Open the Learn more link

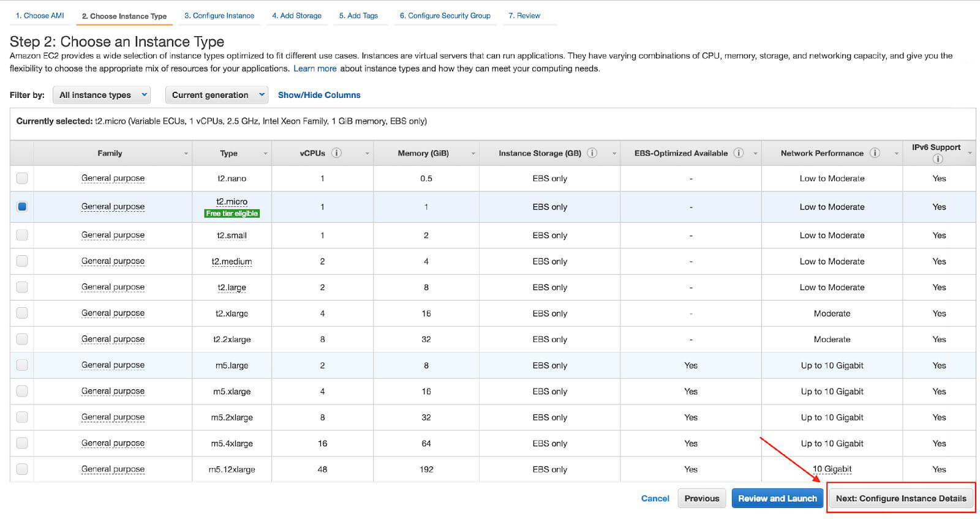coord(315,69)
